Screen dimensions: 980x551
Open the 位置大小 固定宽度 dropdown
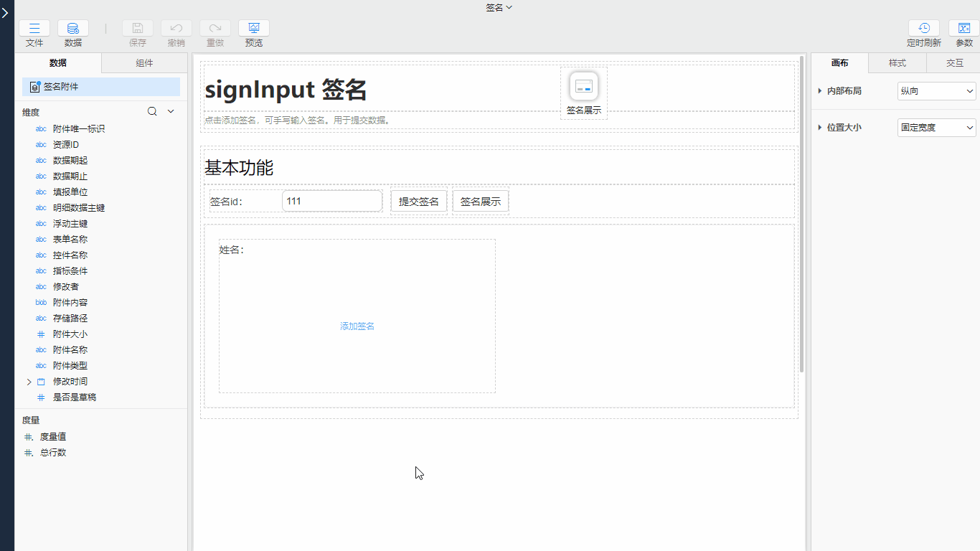[936, 128]
